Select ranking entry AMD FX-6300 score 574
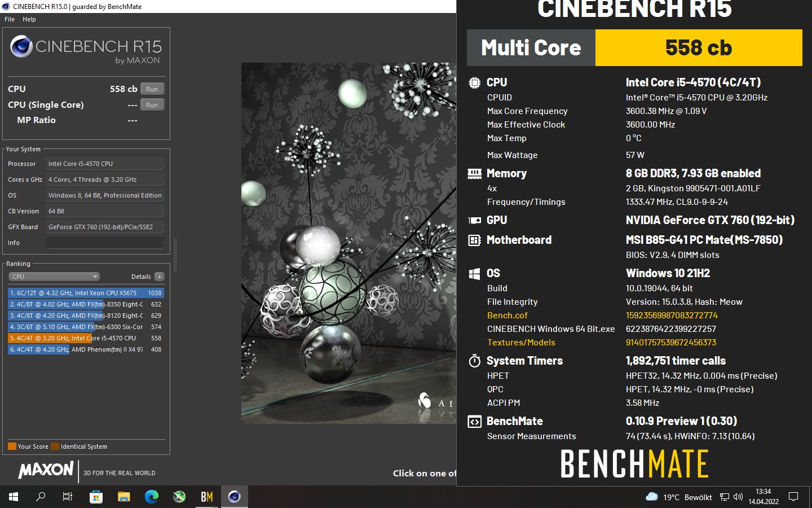812x508 pixels. pyautogui.click(x=86, y=327)
